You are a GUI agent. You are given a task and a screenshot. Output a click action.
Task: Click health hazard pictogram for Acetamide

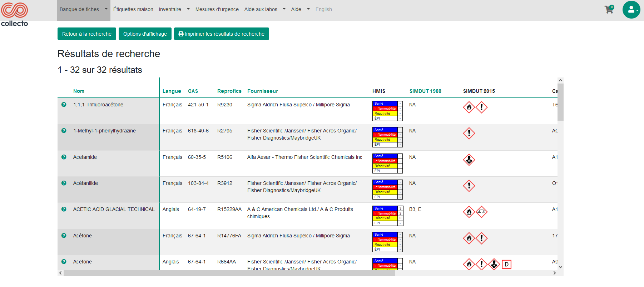click(469, 160)
